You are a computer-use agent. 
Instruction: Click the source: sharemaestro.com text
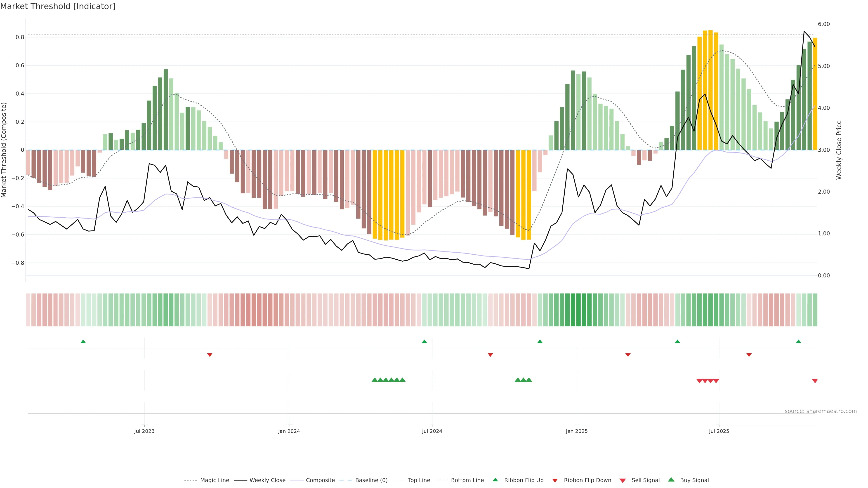tap(821, 411)
